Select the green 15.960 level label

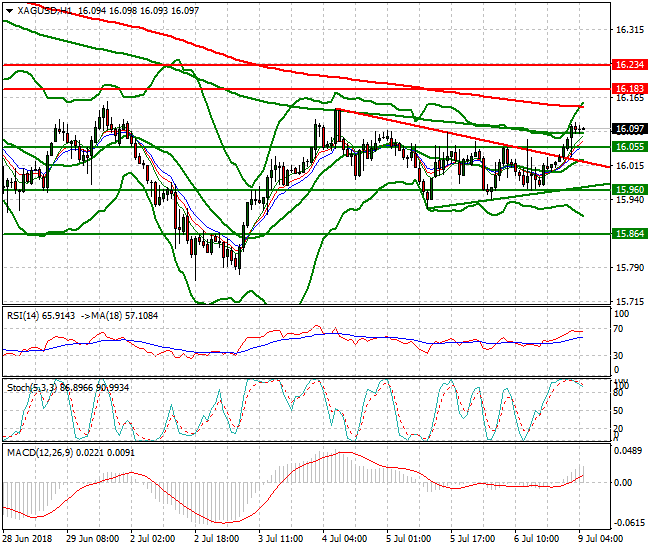pos(630,189)
